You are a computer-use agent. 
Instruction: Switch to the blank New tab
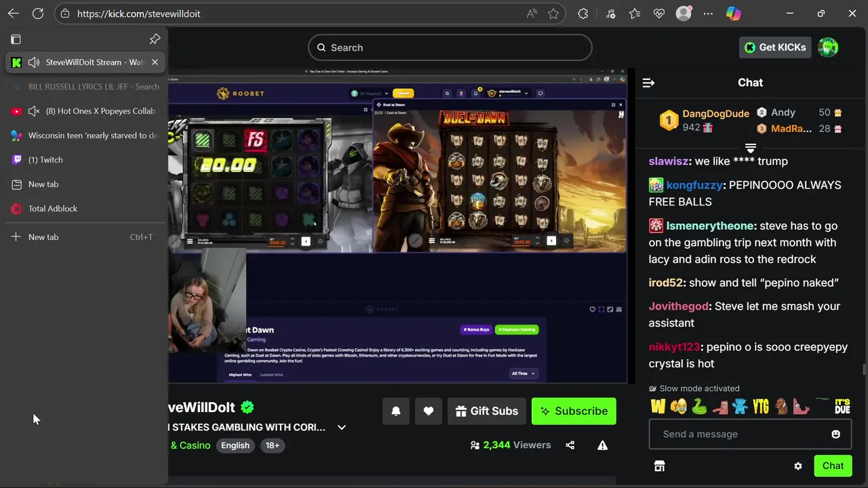pyautogui.click(x=84, y=184)
